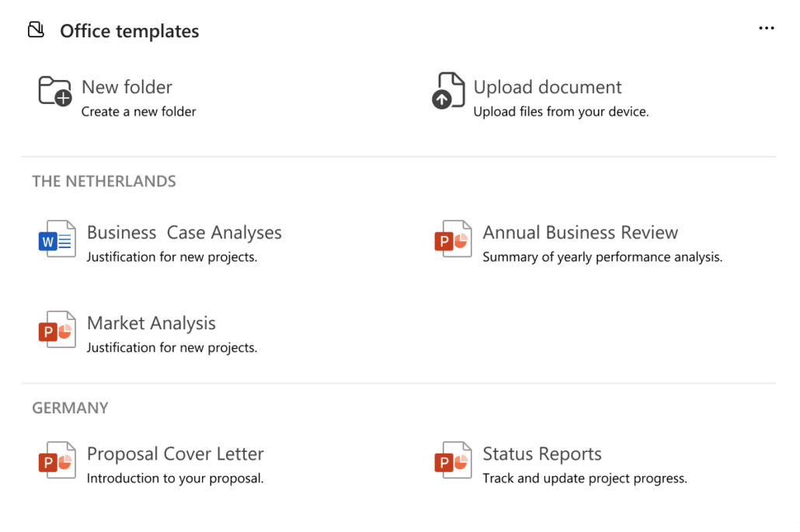The width and height of the screenshot is (800, 532).
Task: Open the Annual Business Review template
Action: click(x=580, y=232)
